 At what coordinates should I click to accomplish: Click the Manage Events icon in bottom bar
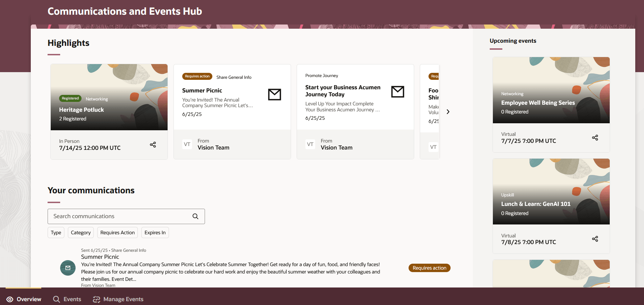click(x=97, y=299)
